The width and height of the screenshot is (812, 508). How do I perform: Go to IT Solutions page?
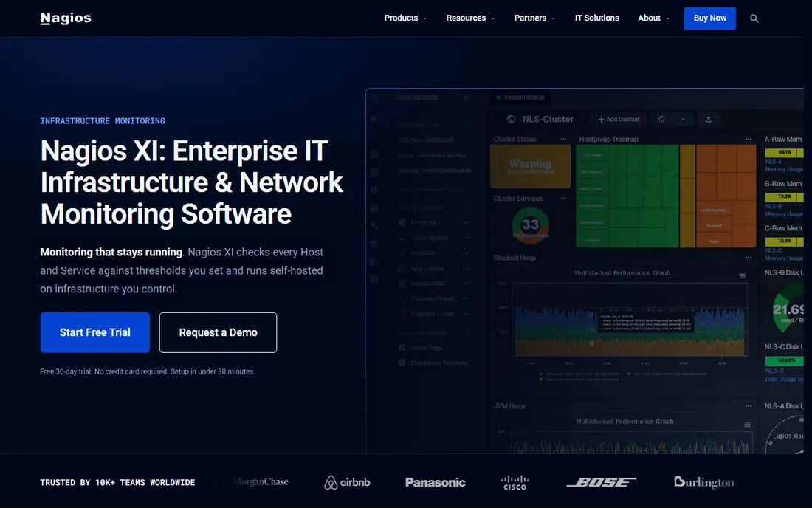tap(596, 18)
